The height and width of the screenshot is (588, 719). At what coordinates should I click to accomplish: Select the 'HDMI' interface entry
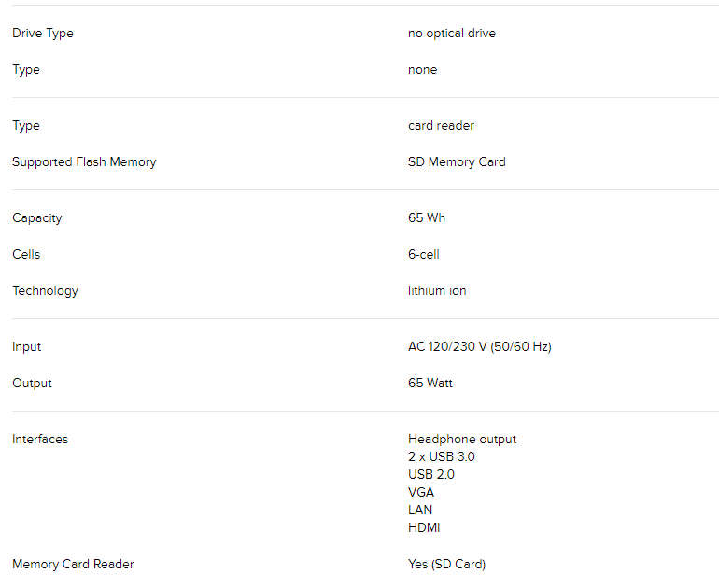424,528
